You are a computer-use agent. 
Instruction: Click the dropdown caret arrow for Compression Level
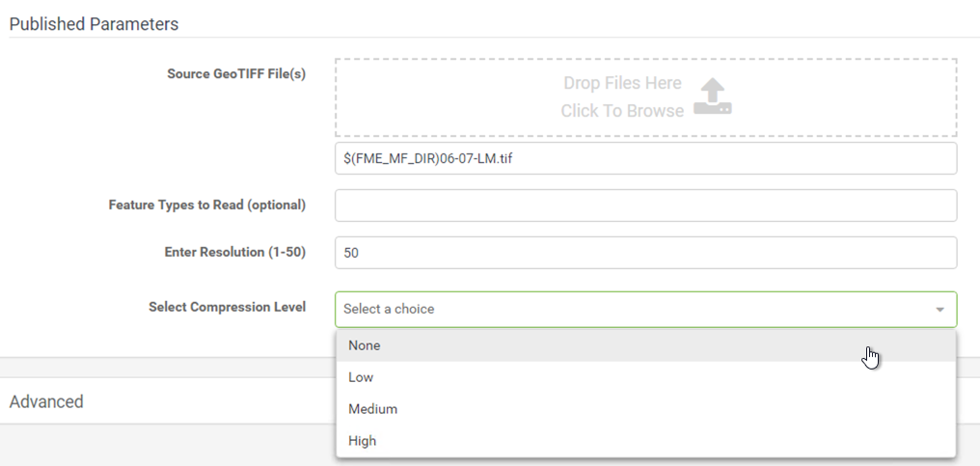click(x=939, y=310)
